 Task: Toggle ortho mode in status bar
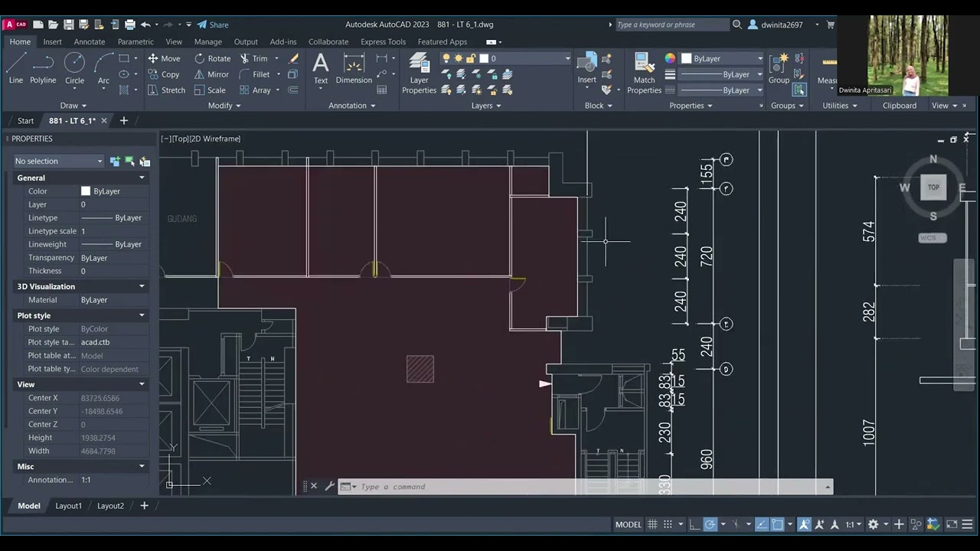(x=694, y=524)
